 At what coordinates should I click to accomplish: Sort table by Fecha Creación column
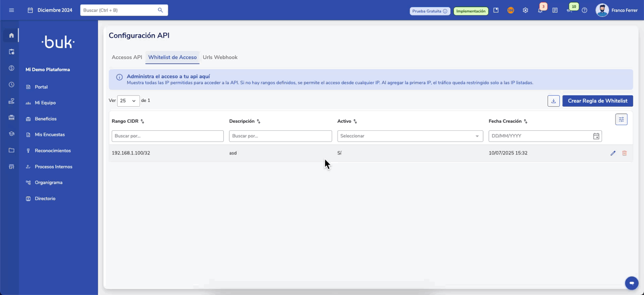(525, 122)
